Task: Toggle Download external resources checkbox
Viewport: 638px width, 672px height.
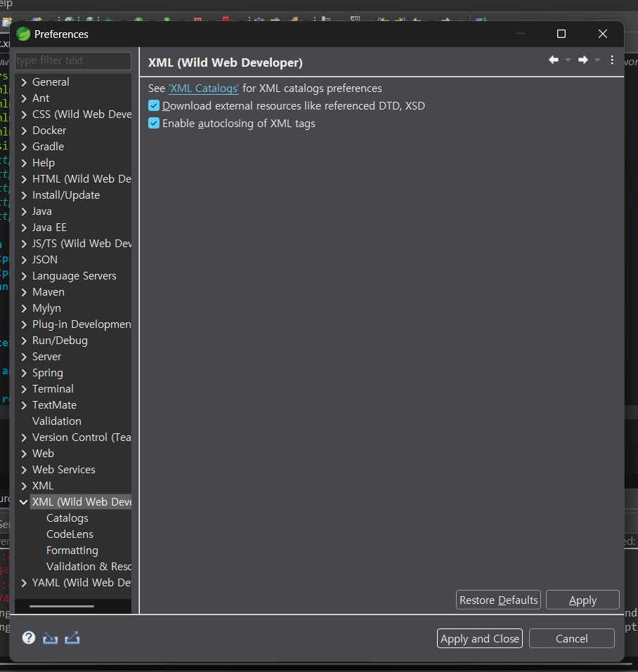Action: click(153, 105)
